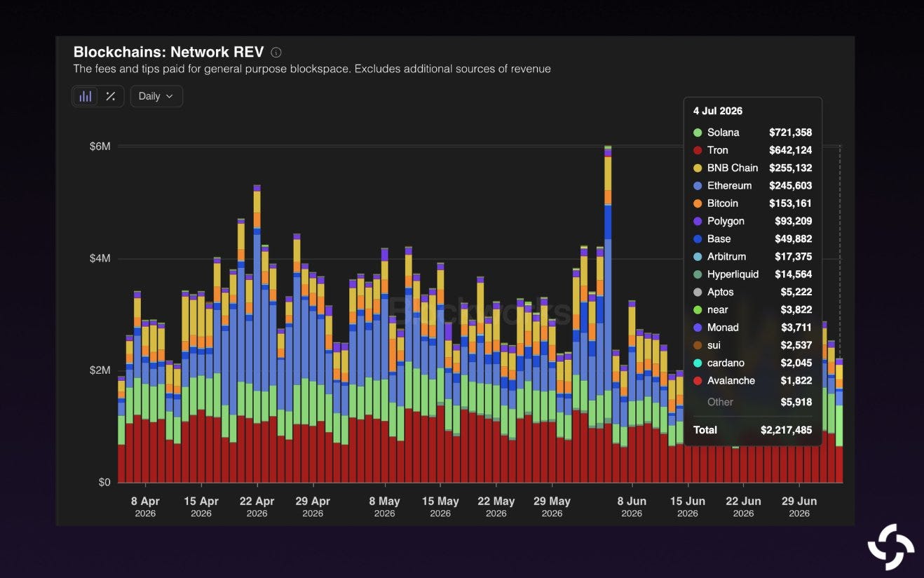Click the Monad value "$3,711"

[x=796, y=328]
